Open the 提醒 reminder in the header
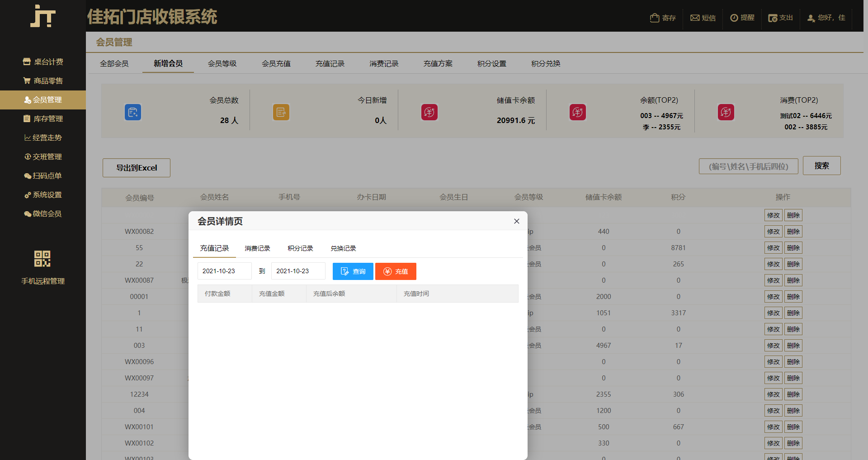The height and width of the screenshot is (460, 868). [x=742, y=18]
